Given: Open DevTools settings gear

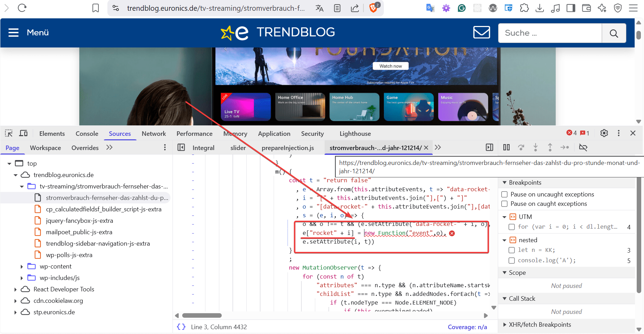Looking at the screenshot, I should (604, 133).
